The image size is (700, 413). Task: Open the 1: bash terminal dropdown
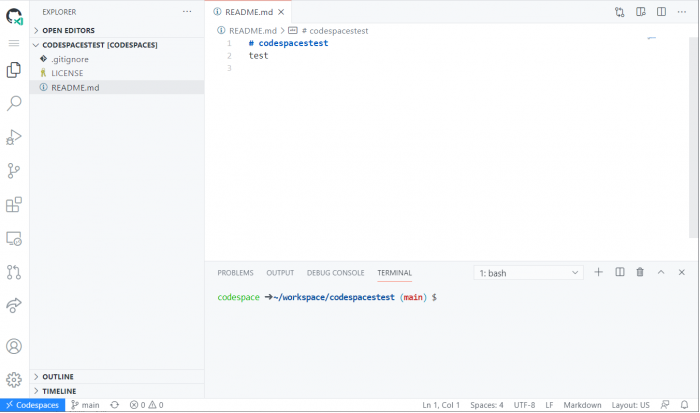pyautogui.click(x=529, y=272)
